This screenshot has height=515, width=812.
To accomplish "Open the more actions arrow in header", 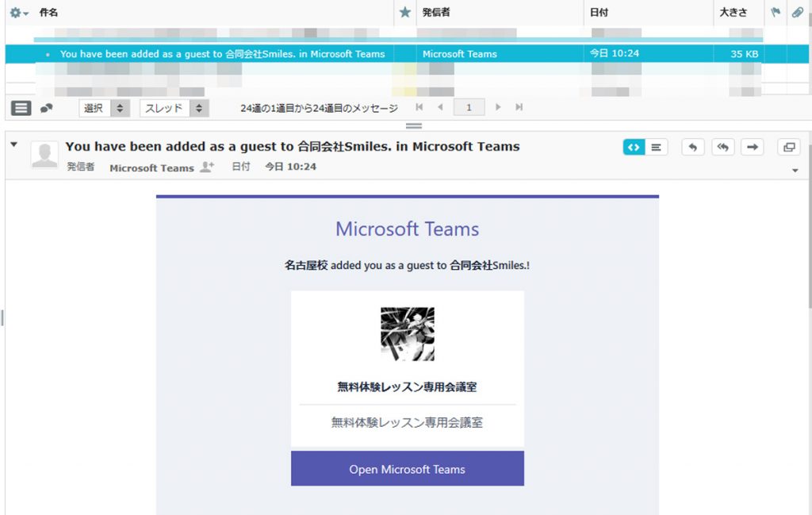I will click(795, 171).
